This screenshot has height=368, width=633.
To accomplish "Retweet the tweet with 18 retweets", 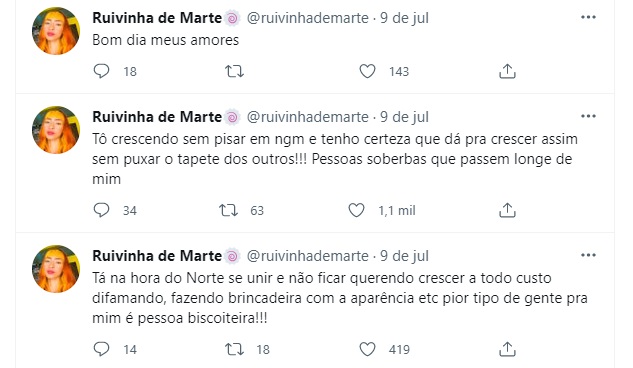I will pyautogui.click(x=234, y=349).
